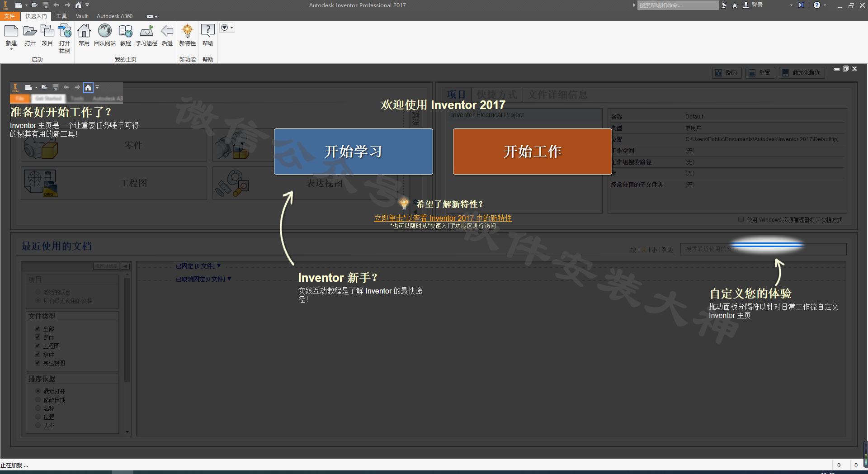Select the 修改日期 sort radio button
868x474 pixels.
(38, 400)
